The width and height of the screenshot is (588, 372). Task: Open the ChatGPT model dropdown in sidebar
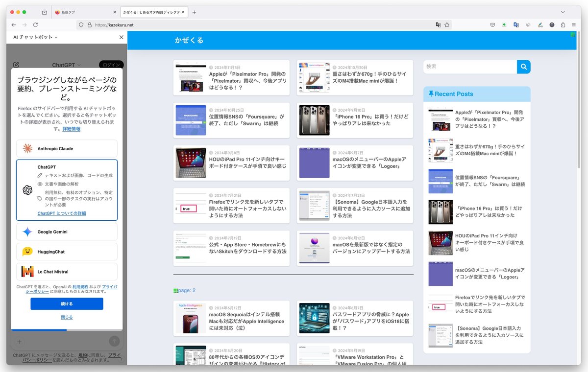click(67, 65)
